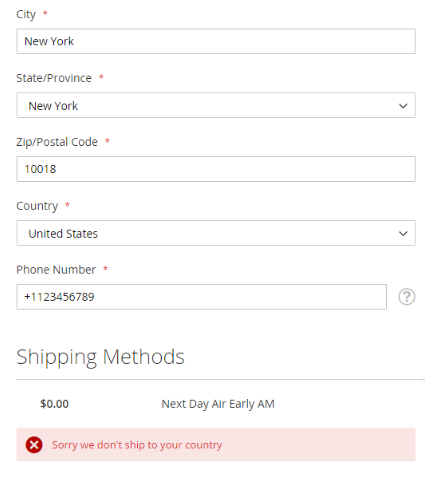Expand the State/Province chevron arrow
This screenshot has width=431, height=483.
coord(403,106)
